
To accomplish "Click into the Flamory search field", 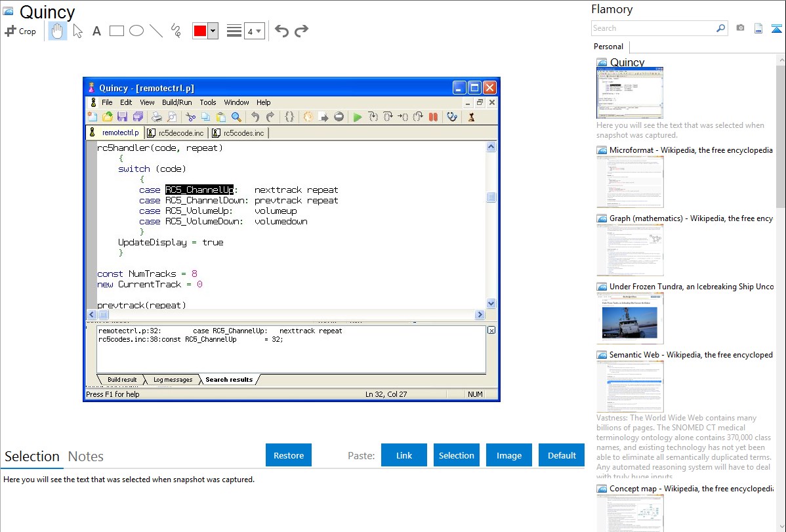I will [653, 28].
